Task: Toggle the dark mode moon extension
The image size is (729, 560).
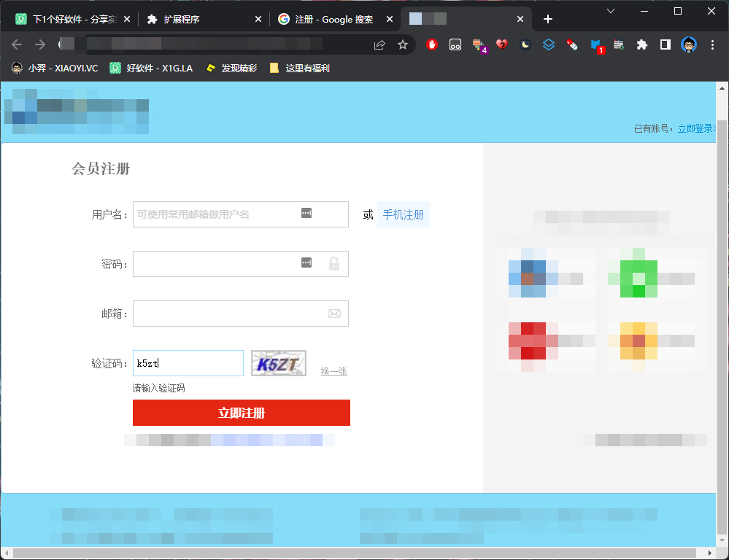Action: click(525, 44)
